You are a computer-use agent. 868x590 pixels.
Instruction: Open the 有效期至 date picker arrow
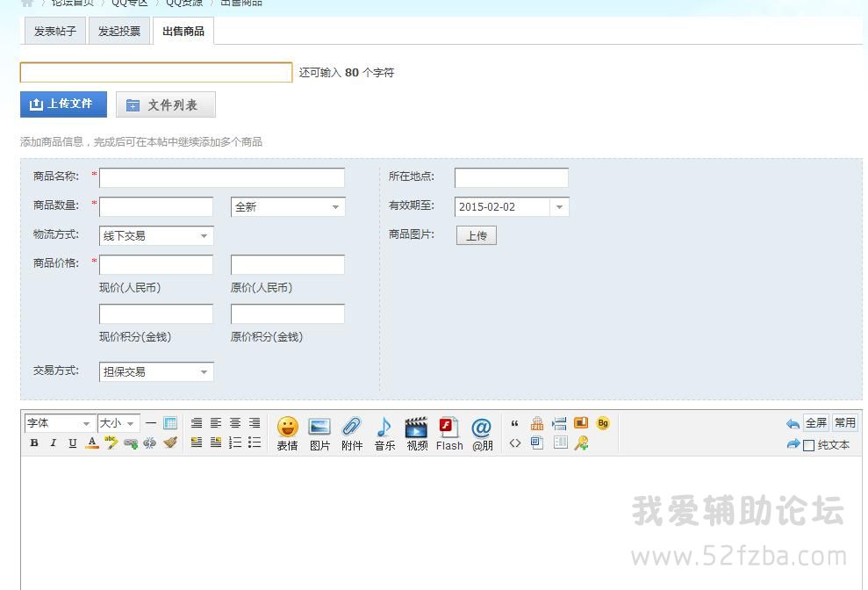(559, 206)
